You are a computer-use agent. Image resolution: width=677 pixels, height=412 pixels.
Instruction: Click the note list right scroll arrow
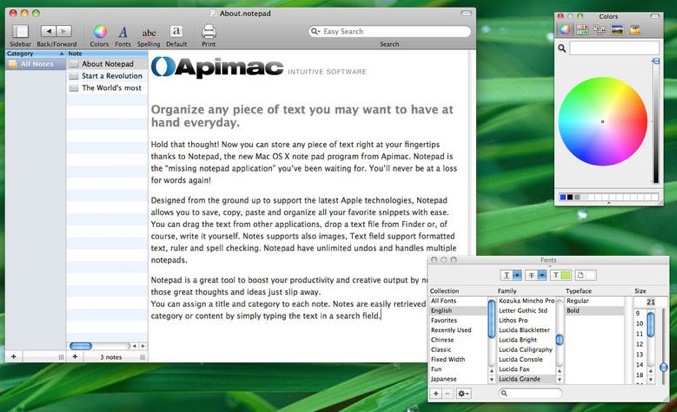tap(143, 346)
